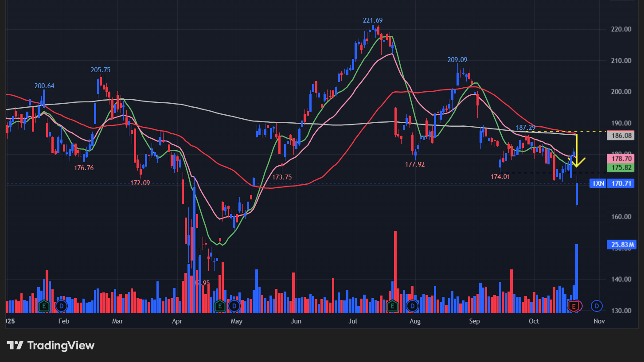Select the dividend marker just before November
The image size is (644, 362).
597,306
